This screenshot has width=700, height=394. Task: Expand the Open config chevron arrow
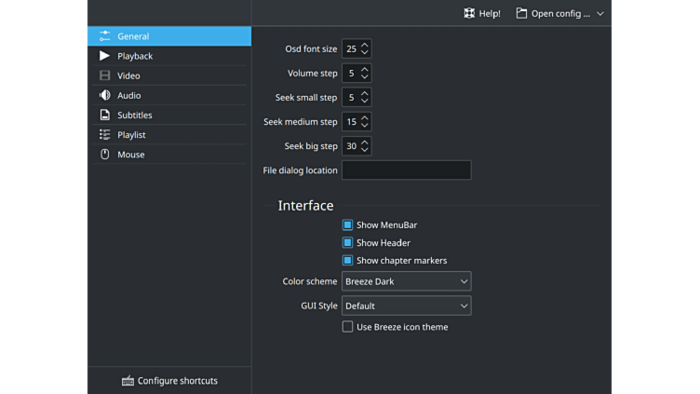coord(600,14)
